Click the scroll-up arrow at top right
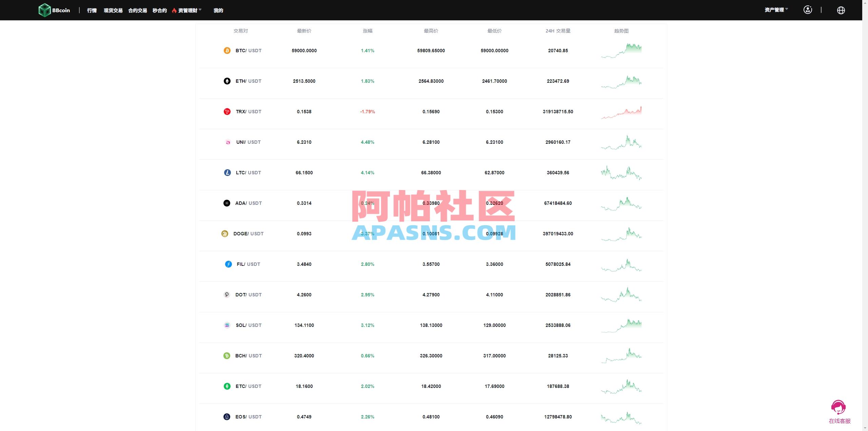The width and height of the screenshot is (868, 431). click(866, 3)
